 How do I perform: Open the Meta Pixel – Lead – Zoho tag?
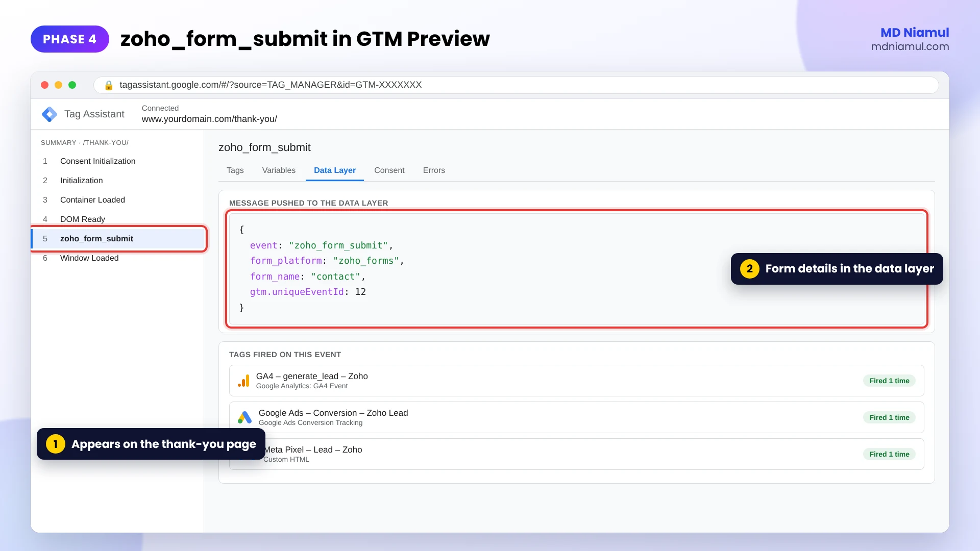pos(576,454)
